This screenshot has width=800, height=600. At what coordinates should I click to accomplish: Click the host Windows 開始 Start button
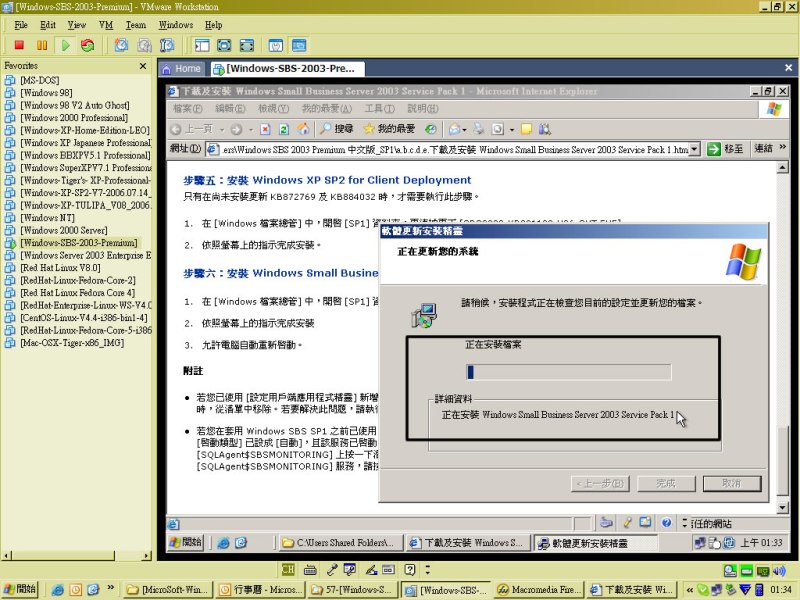(20, 589)
